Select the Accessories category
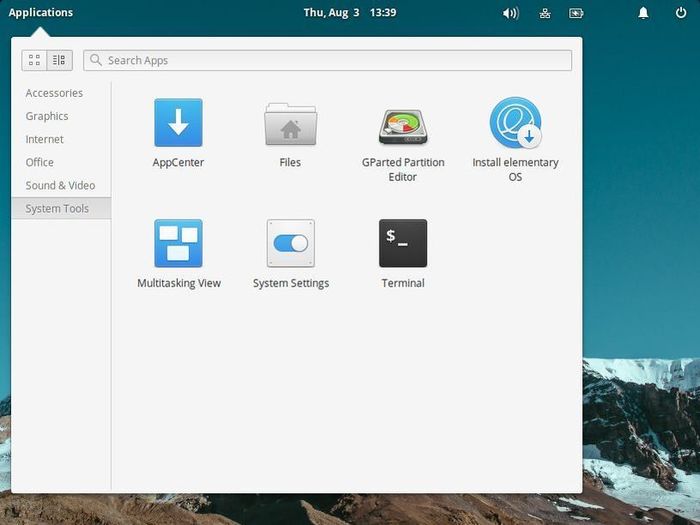 pyautogui.click(x=54, y=93)
